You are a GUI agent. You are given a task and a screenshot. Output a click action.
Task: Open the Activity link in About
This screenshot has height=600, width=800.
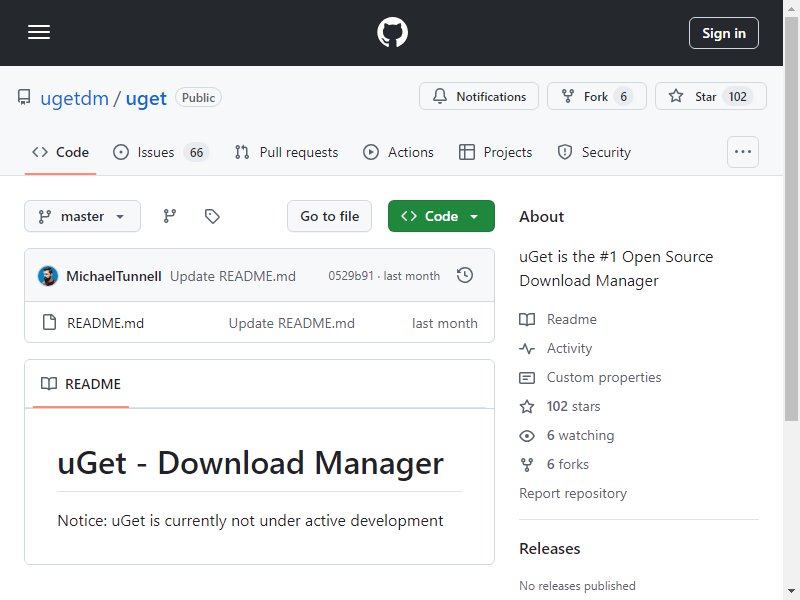[569, 348]
